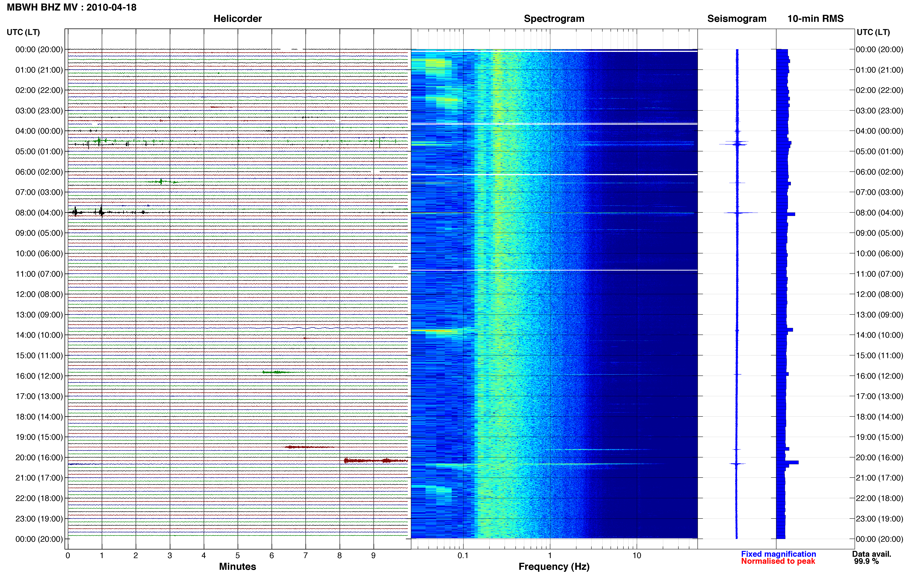
Task: Click the dark red tremor burst just after 20:00
Action: 376,461
